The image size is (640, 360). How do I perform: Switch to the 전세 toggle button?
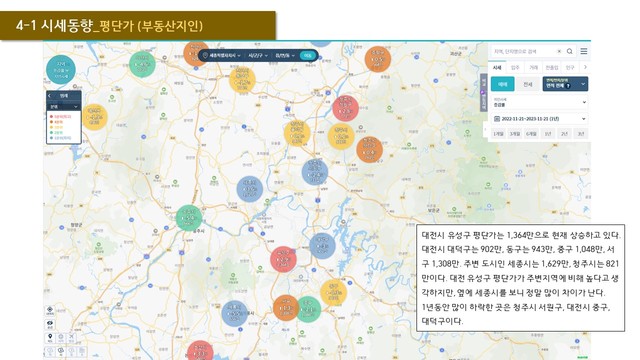tap(528, 84)
